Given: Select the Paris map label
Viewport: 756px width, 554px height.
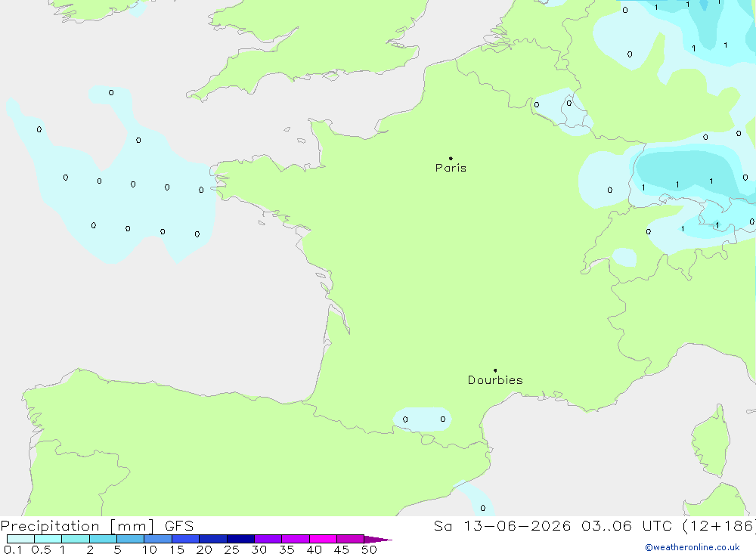Looking at the screenshot, I should point(451,168).
